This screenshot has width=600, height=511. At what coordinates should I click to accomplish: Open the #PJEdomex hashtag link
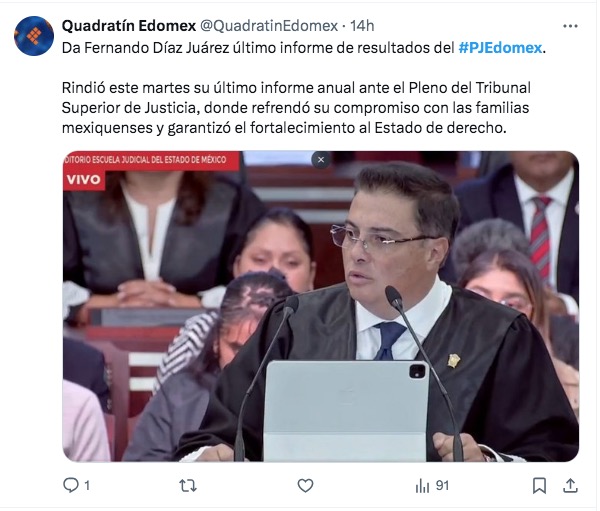tap(500, 48)
